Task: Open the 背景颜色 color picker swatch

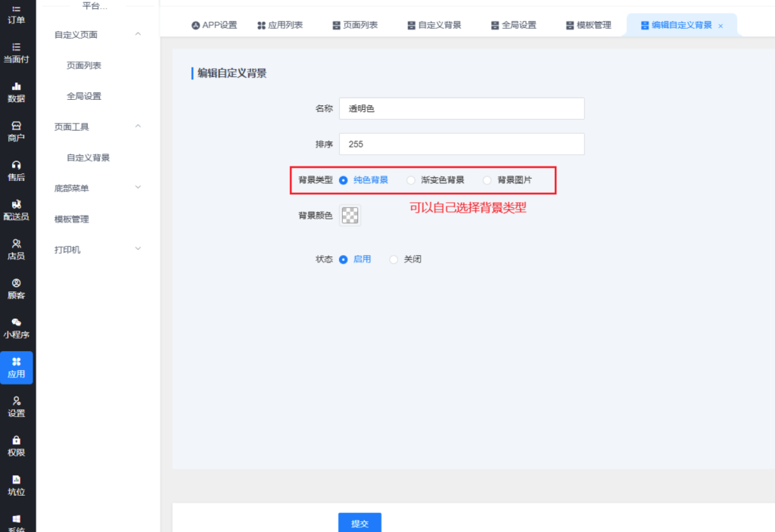Action: (x=350, y=216)
